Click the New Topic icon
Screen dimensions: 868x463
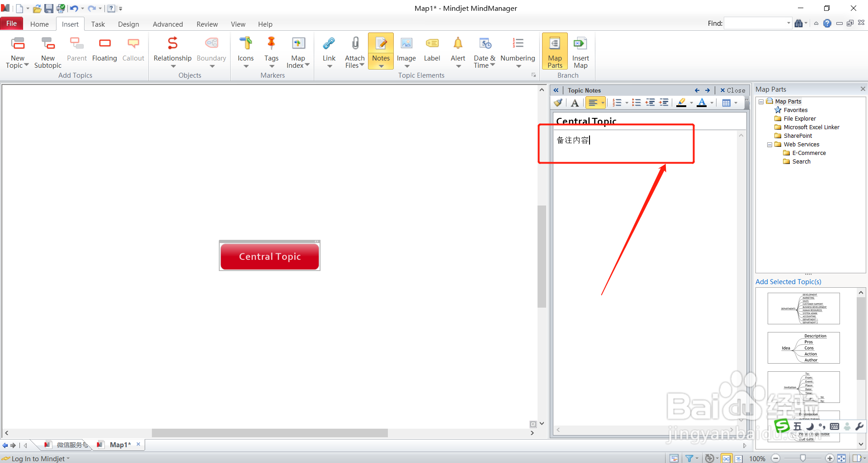(x=18, y=43)
